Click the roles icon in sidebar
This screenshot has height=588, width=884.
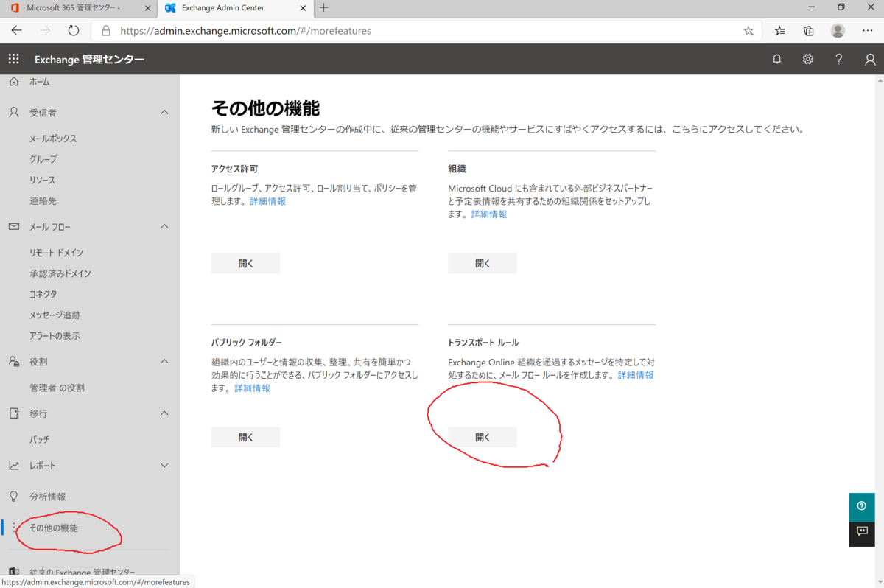pyautogui.click(x=14, y=362)
